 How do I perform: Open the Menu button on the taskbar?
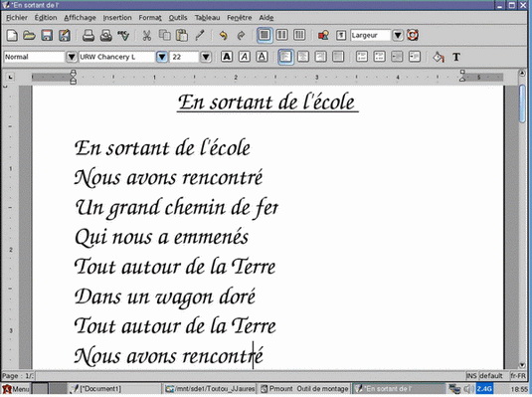tap(16, 389)
